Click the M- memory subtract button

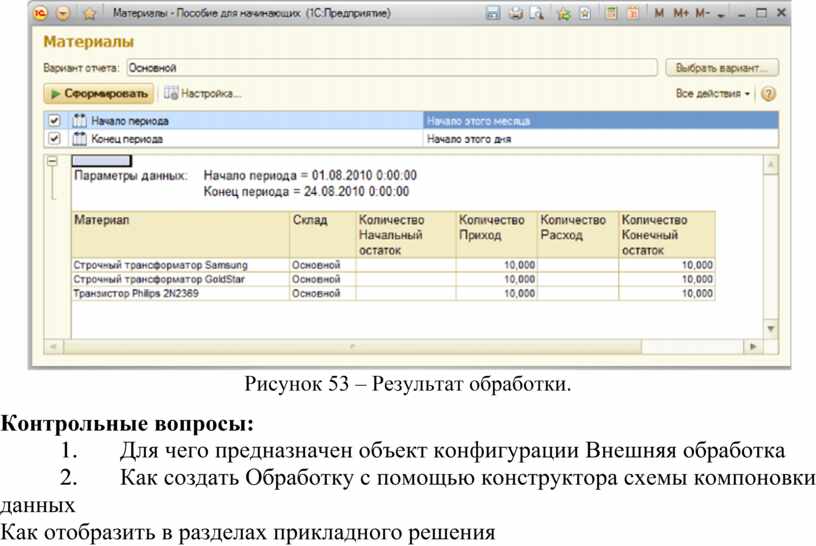point(703,13)
